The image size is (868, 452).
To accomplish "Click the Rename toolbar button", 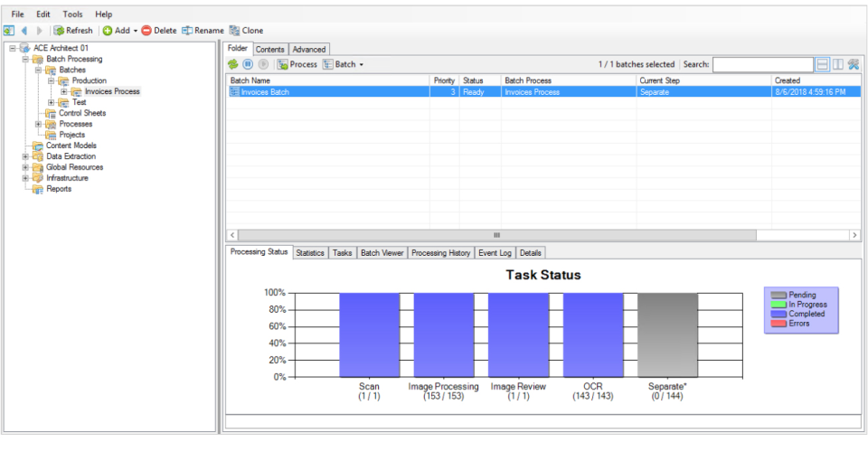I will [x=203, y=31].
